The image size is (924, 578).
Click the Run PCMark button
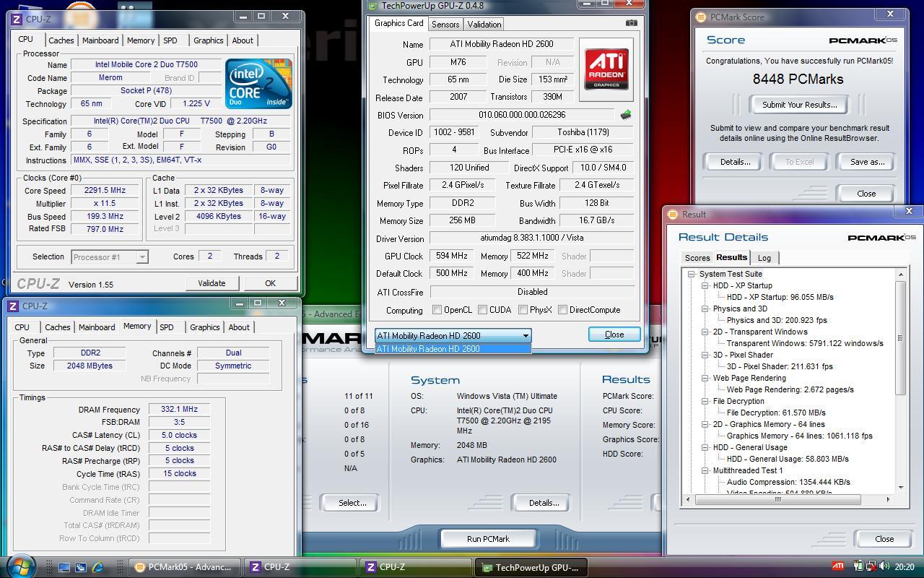[x=489, y=539]
